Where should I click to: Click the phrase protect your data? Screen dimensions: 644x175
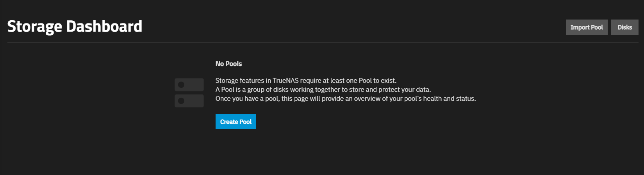(405, 89)
